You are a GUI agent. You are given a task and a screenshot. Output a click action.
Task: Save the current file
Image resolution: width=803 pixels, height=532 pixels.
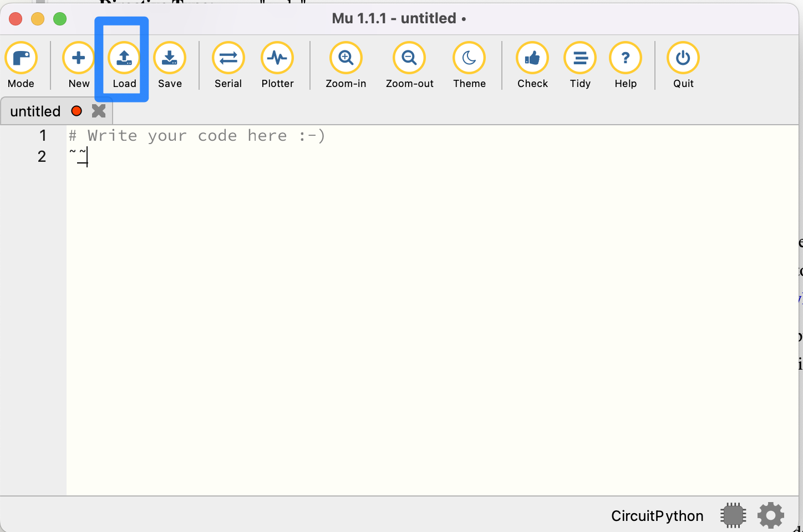tap(170, 59)
